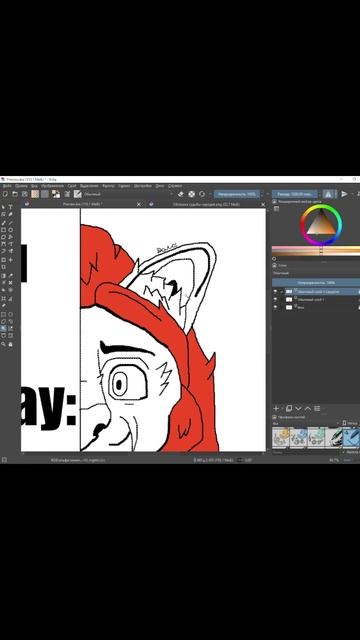The width and height of the screenshot is (360, 640).
Task: Hide the second layer in list
Action: coord(275,300)
